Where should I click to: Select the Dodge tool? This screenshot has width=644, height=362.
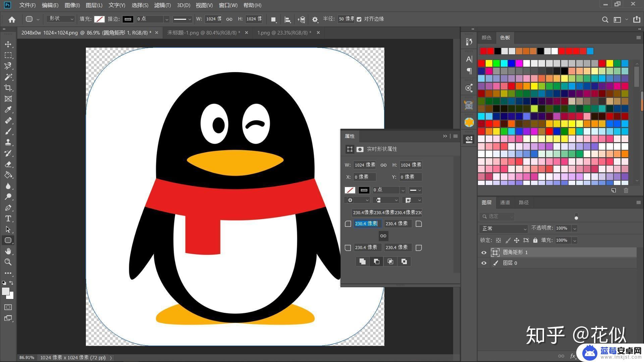pos(8,197)
